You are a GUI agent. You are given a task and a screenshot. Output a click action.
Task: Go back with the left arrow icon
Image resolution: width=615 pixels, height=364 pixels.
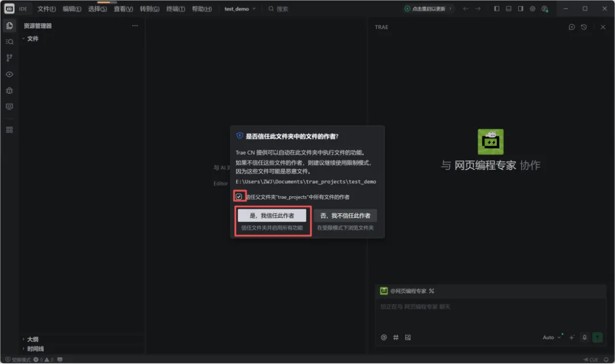466,9
